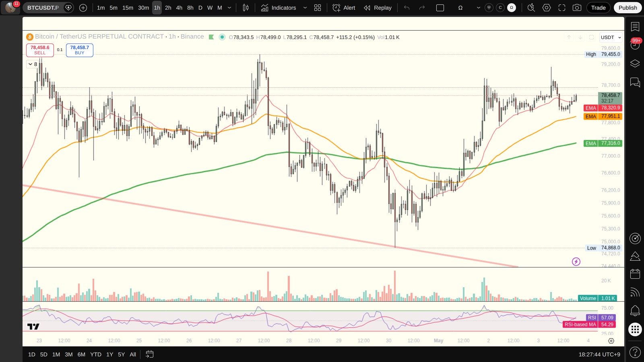Open the target/screeners icon in right sidebar
Viewport: 644px width, 362px height.
pos(635,239)
